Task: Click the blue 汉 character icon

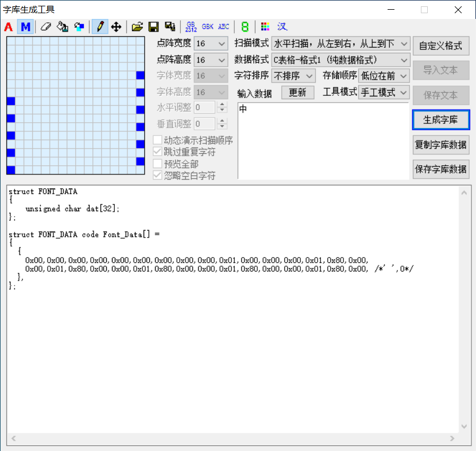Action: point(282,27)
